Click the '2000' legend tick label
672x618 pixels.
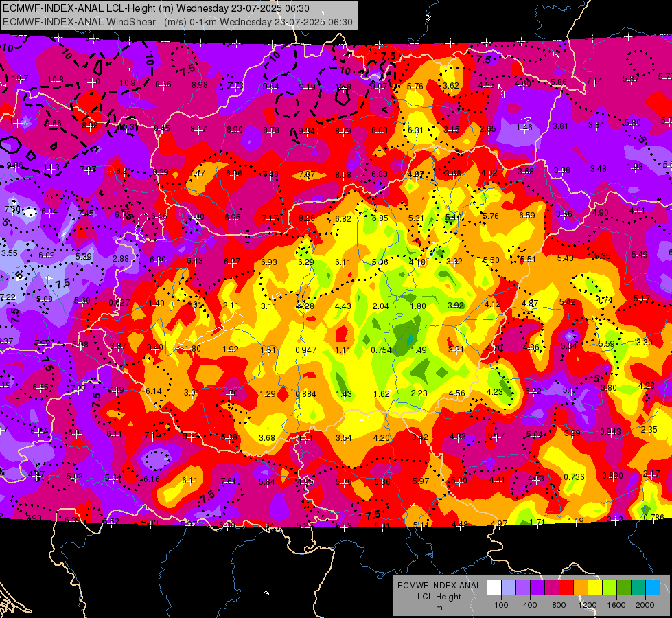coord(645,605)
